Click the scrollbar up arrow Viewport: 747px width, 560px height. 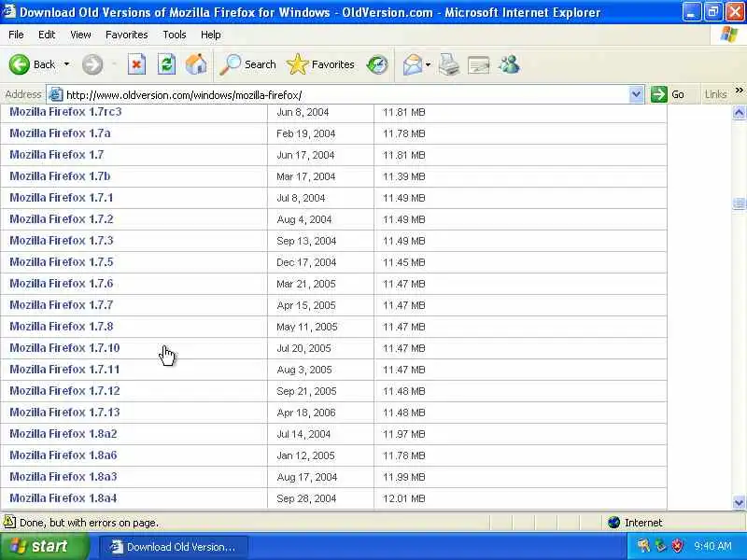click(x=739, y=112)
